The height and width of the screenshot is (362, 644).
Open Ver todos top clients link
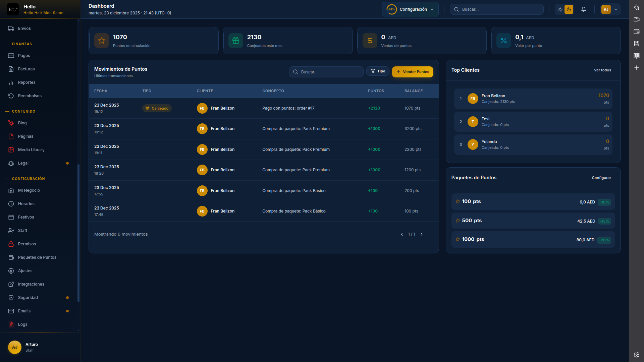click(x=602, y=70)
